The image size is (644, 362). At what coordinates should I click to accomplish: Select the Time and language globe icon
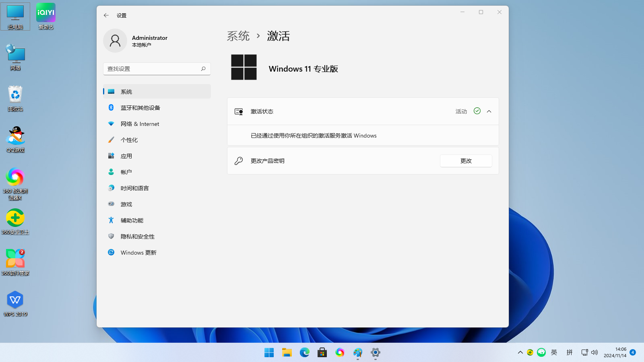(x=111, y=188)
